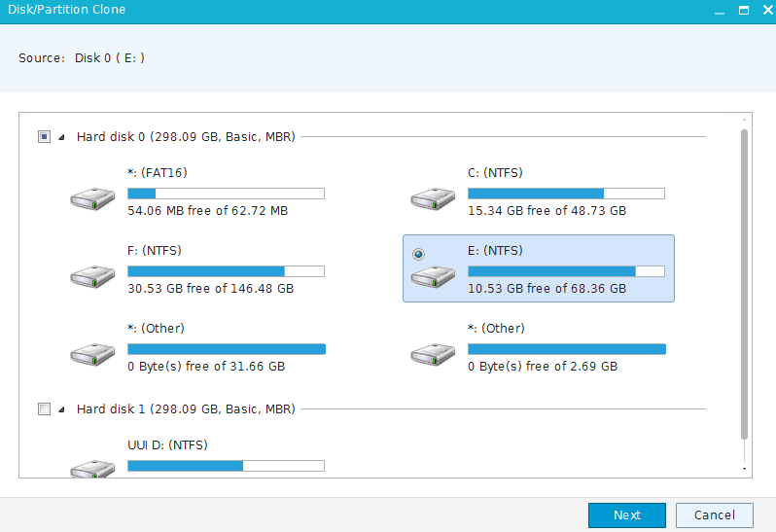Click the "*: (FAT16)" partition label
The image size is (776, 532).
pos(158,173)
